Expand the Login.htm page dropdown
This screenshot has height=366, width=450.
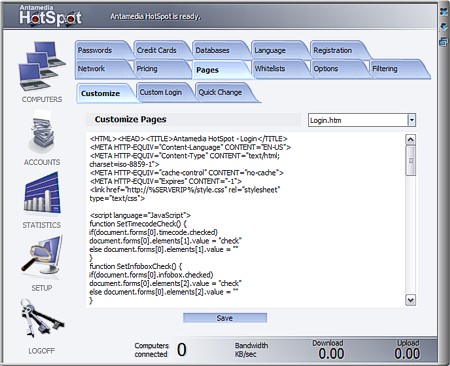412,120
